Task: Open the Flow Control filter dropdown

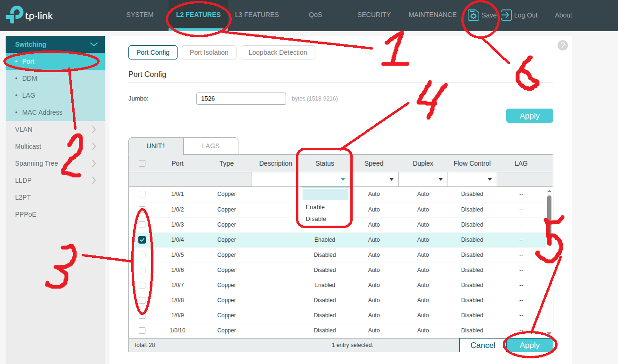Action: click(x=472, y=179)
